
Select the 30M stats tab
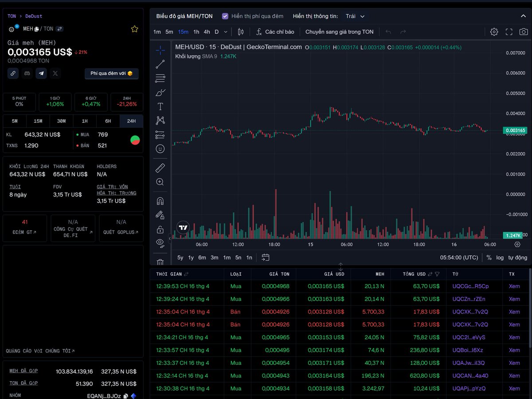tap(61, 121)
